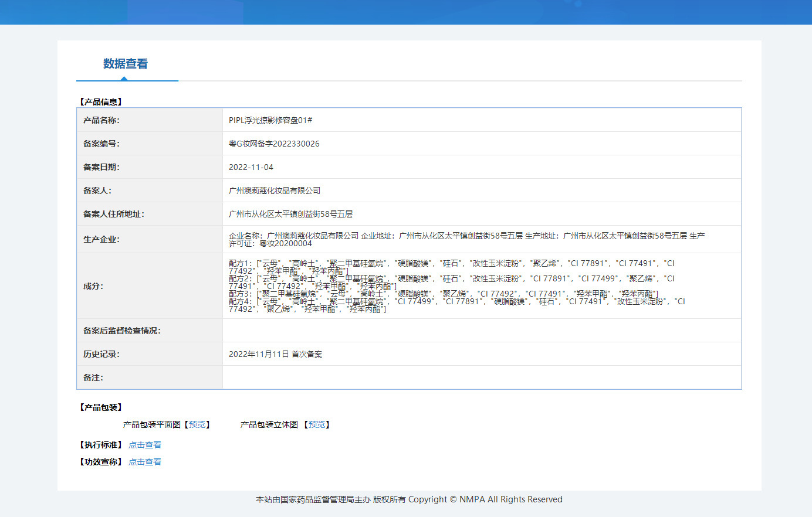Click the 历史记录 row label
Image resolution: width=812 pixels, height=517 pixels.
(x=101, y=354)
